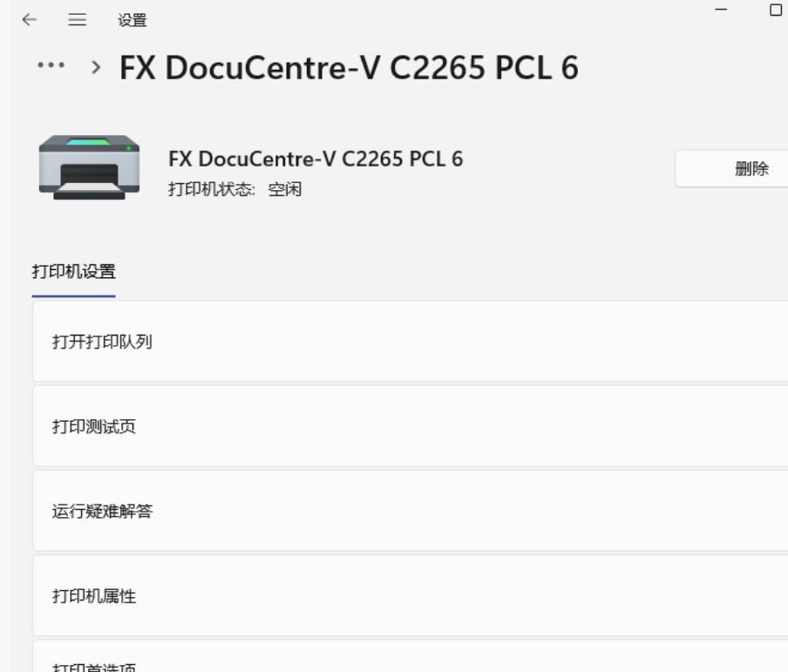Click the back arrow in the title bar
The width and height of the screenshot is (788, 672).
30,20
